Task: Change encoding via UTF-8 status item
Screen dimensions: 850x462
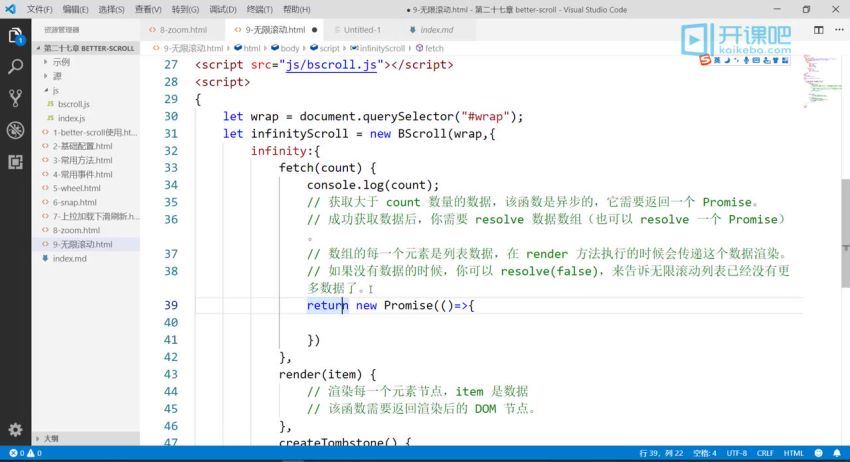Action: [736, 453]
